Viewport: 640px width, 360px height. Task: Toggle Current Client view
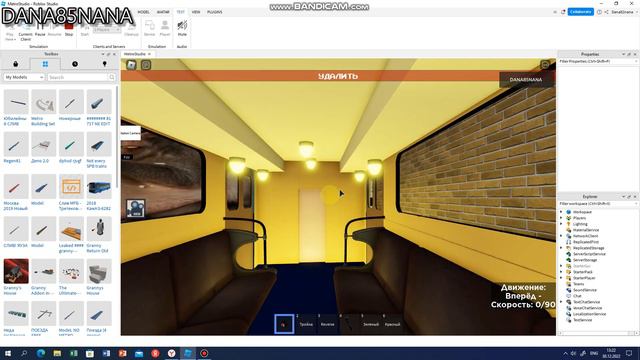[x=25, y=32]
